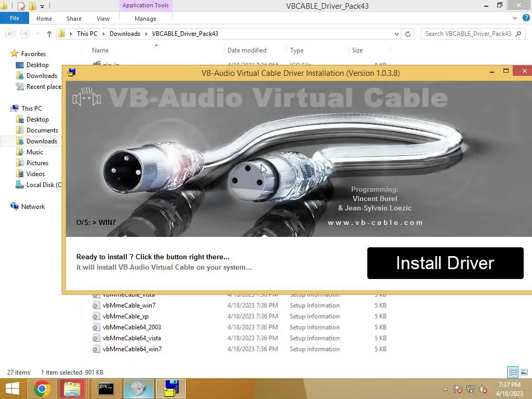Open Google Chrome from the taskbar

42,389
